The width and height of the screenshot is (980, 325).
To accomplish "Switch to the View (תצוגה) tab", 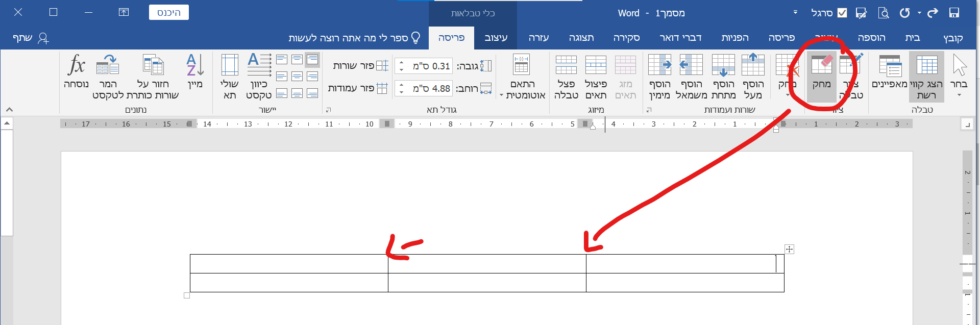I will 581,38.
